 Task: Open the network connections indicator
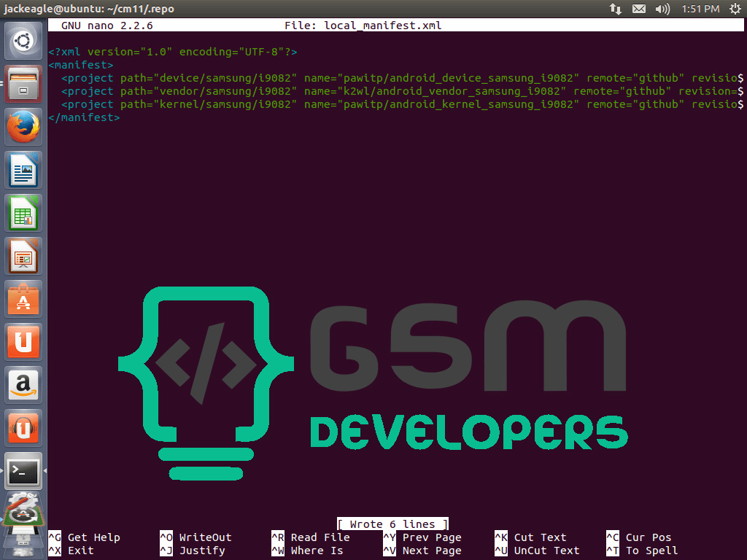pyautogui.click(x=616, y=9)
